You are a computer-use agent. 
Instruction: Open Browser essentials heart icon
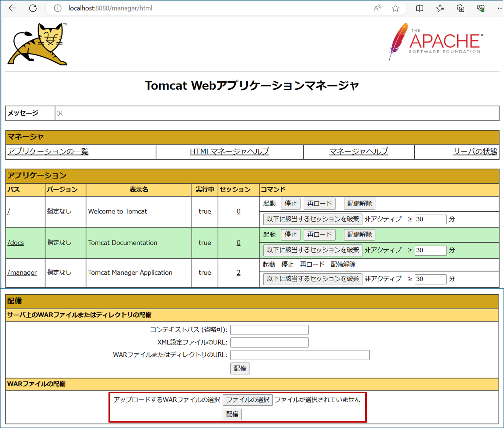(x=480, y=8)
